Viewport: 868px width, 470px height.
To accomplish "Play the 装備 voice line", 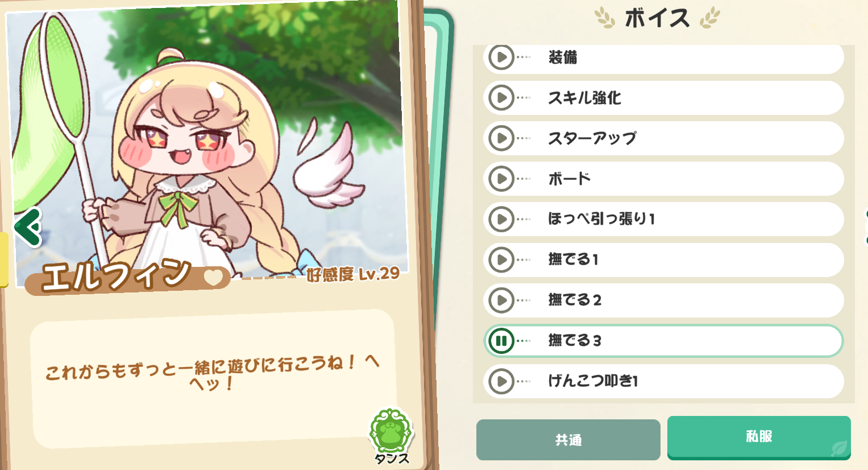I will pos(501,57).
